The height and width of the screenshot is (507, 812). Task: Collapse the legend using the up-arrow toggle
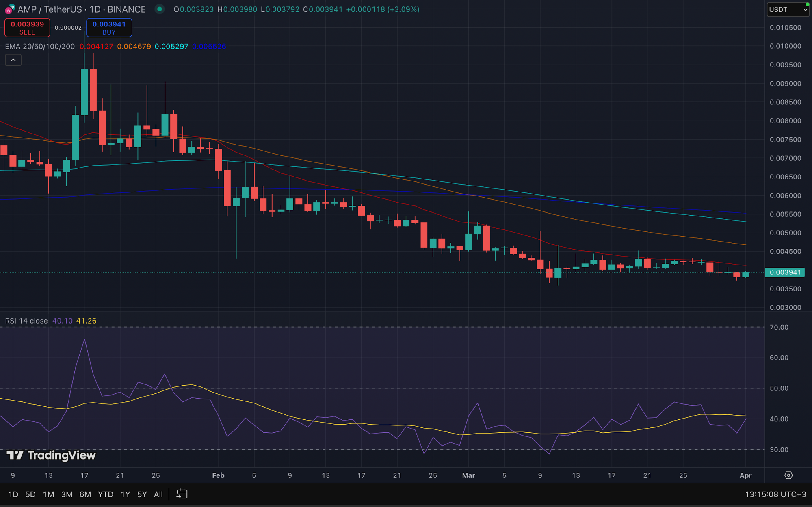point(13,60)
